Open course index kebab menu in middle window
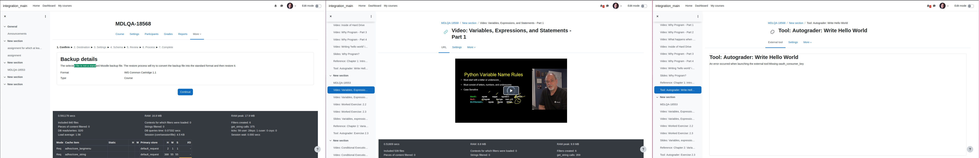 (x=371, y=16)
